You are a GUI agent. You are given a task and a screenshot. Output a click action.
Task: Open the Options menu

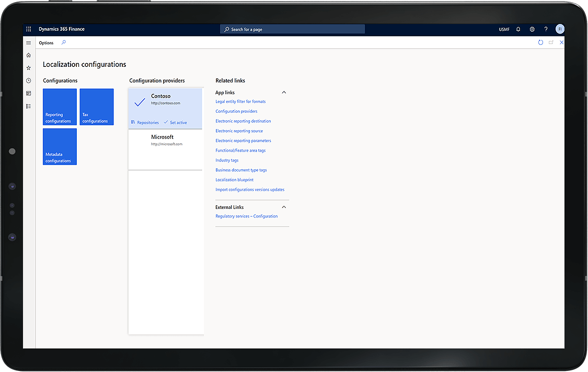point(46,43)
